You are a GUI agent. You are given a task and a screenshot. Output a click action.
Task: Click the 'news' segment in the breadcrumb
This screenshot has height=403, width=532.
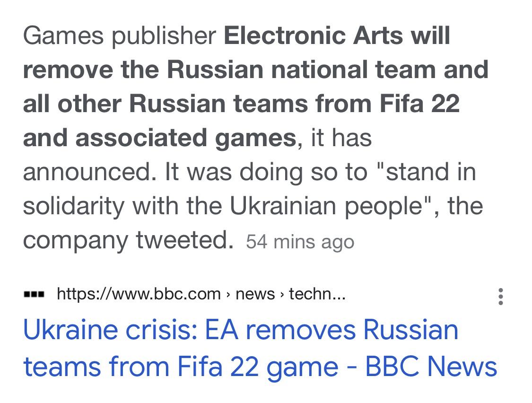click(256, 294)
